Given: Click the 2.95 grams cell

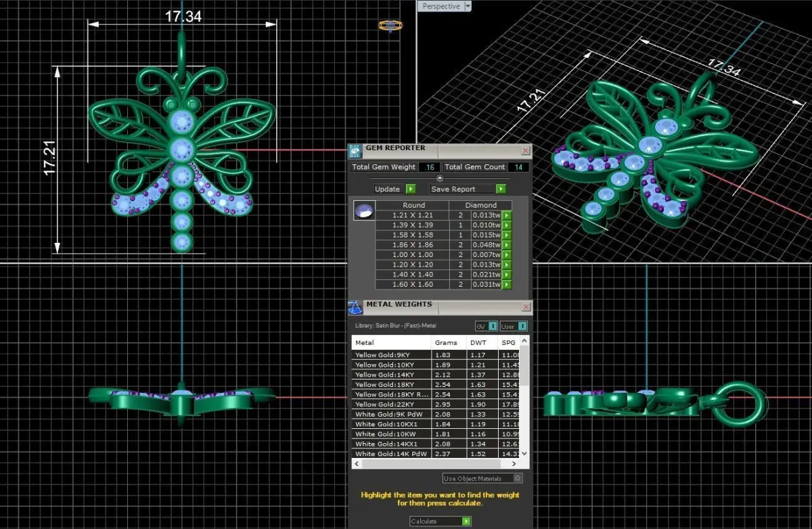Looking at the screenshot, I should (449, 404).
